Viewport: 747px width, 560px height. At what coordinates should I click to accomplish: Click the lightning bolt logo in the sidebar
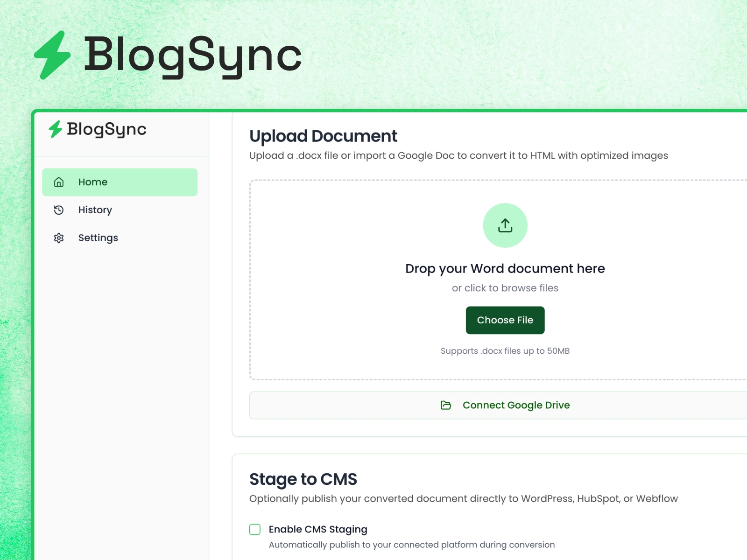56,129
